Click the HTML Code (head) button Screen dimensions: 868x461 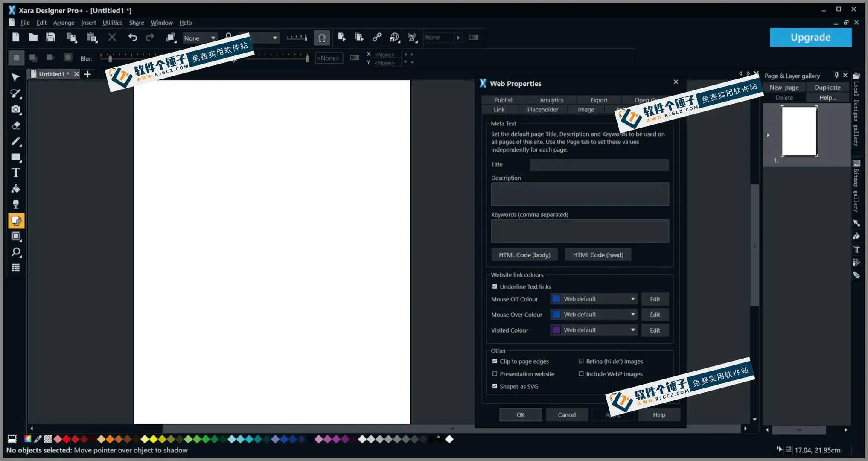pyautogui.click(x=598, y=255)
